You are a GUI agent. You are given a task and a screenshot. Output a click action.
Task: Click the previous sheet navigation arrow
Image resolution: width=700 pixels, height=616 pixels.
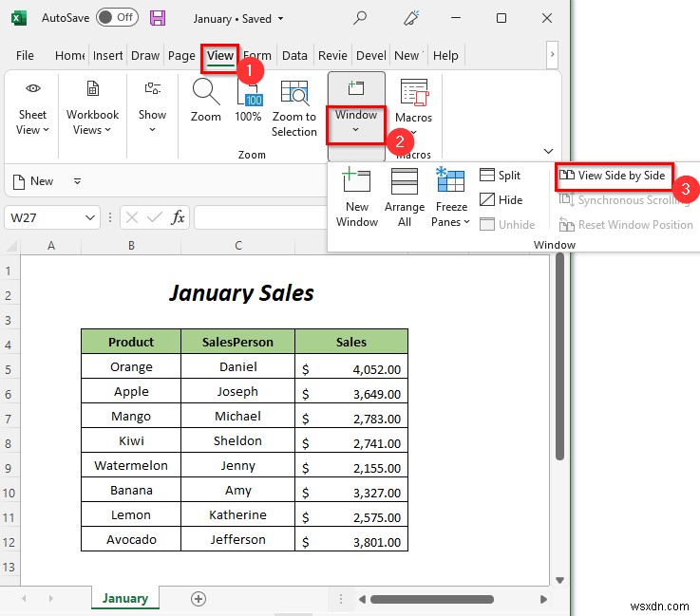pyautogui.click(x=24, y=599)
